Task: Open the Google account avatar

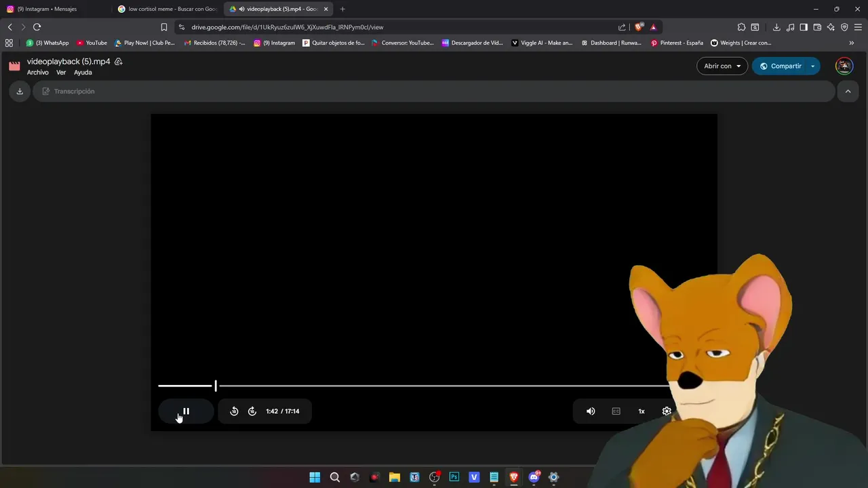Action: (844, 66)
